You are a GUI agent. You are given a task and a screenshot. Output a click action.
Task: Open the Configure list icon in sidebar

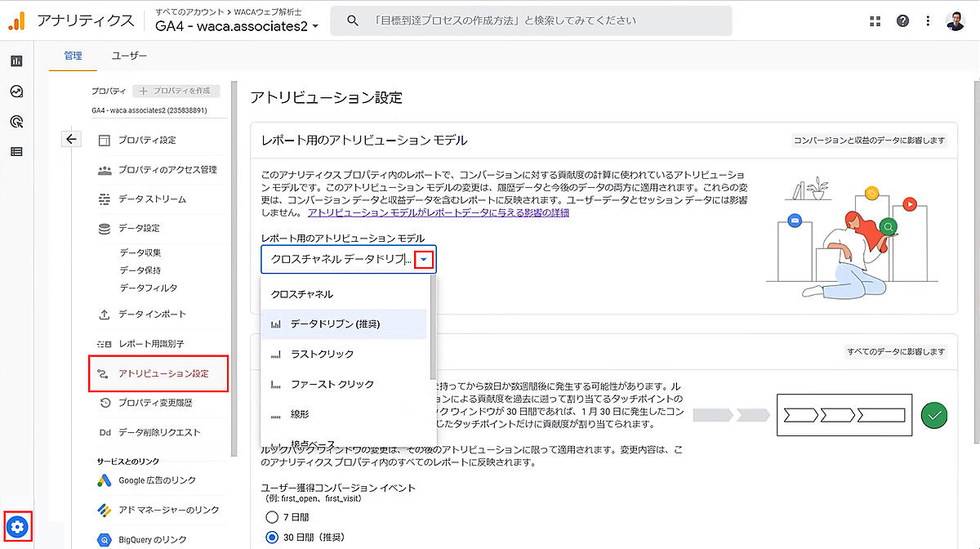[16, 151]
